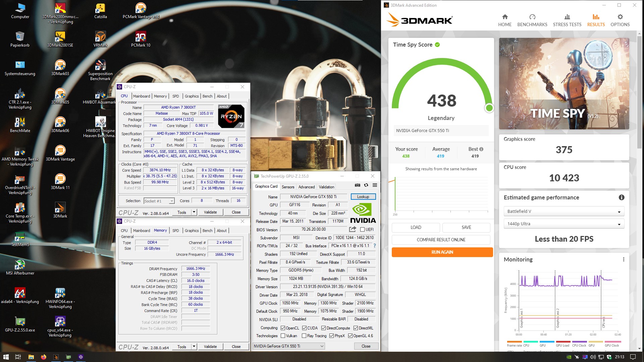Click the LOAD button in 3DMark

(416, 227)
